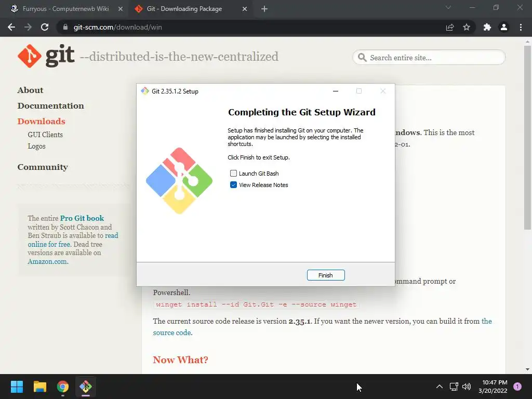Open the Chrome three-dot menu
The width and height of the screenshot is (532, 399).
pos(521,27)
